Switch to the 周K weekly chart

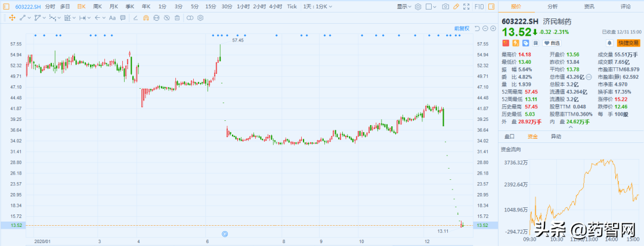97,7
